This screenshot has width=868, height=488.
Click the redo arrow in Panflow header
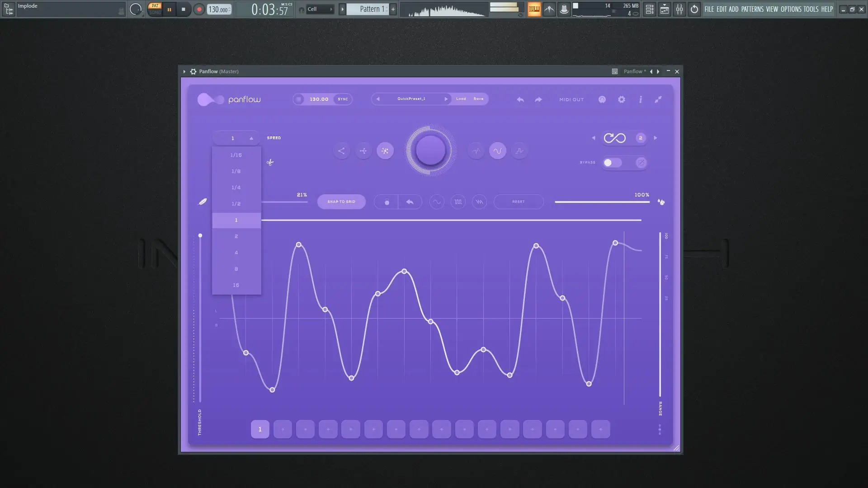coord(538,99)
